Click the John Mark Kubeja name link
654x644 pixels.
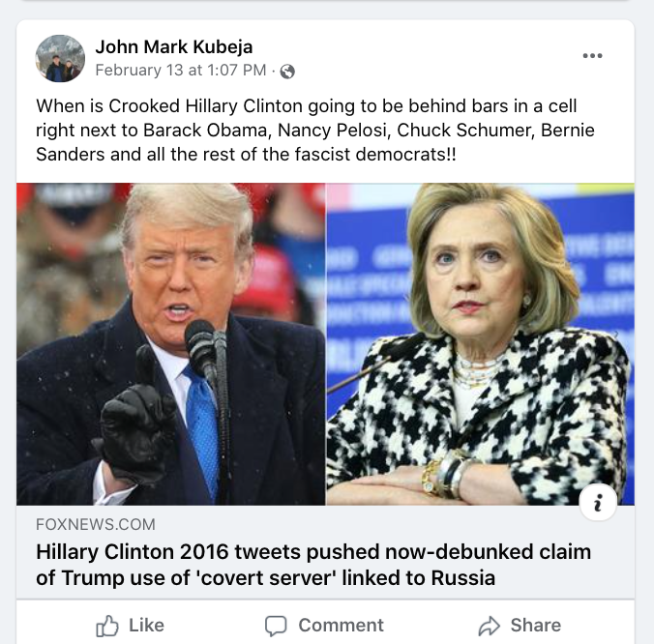(x=174, y=46)
